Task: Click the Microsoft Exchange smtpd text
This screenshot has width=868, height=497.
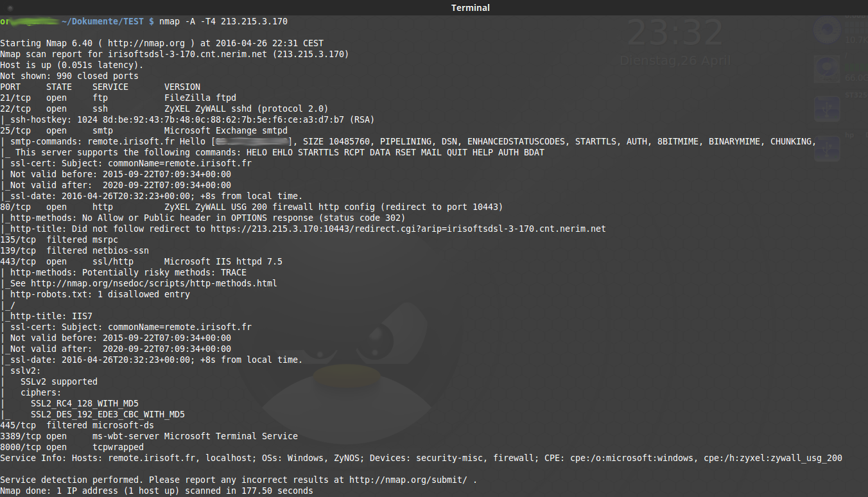Action: coord(226,130)
